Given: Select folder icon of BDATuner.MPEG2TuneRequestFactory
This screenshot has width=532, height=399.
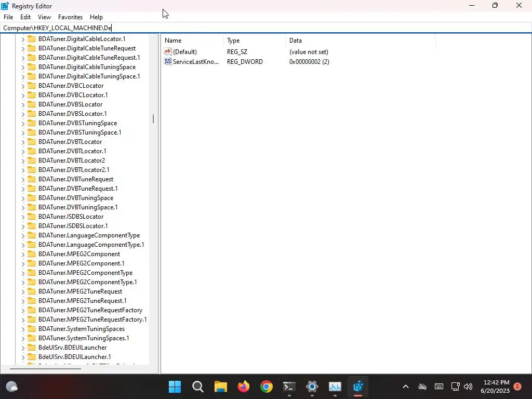Looking at the screenshot, I should pyautogui.click(x=32, y=310).
